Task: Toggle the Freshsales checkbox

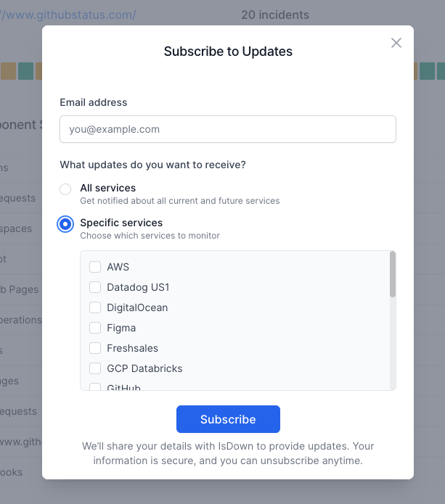Action: point(95,348)
